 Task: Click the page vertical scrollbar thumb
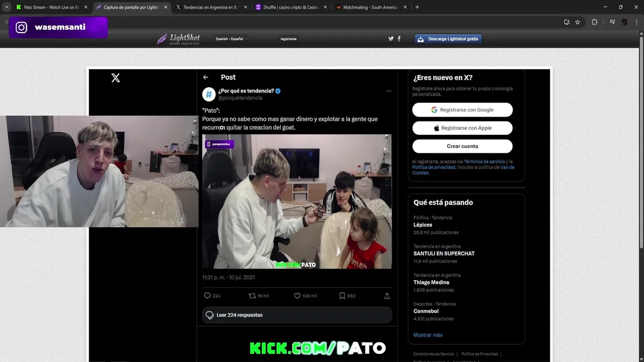[641, 142]
